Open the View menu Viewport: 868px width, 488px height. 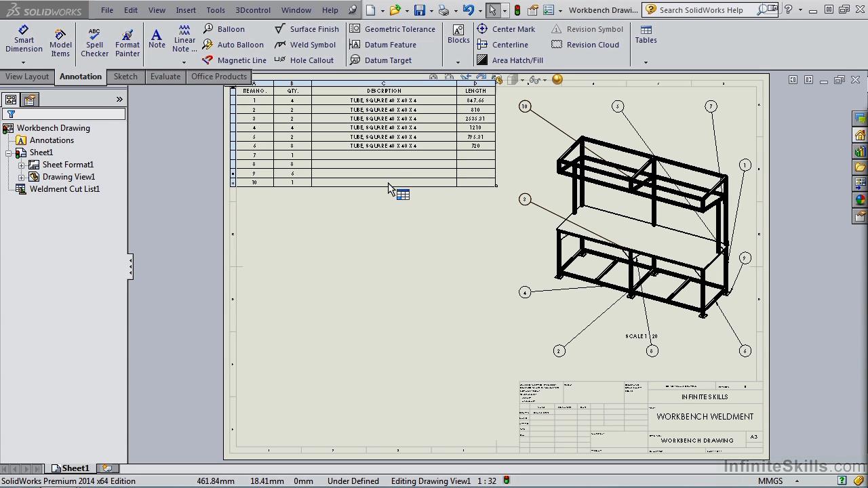(157, 10)
